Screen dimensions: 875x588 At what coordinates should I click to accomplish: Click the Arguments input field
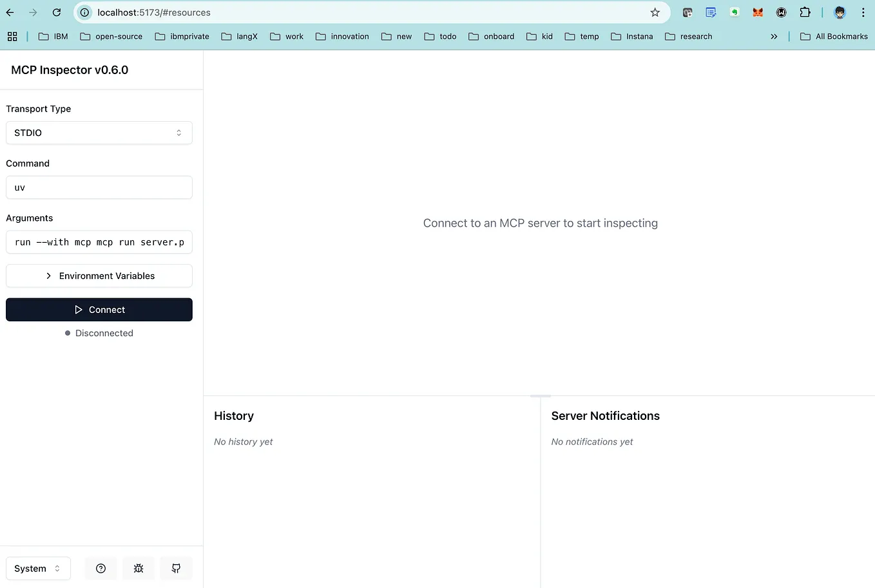point(99,242)
